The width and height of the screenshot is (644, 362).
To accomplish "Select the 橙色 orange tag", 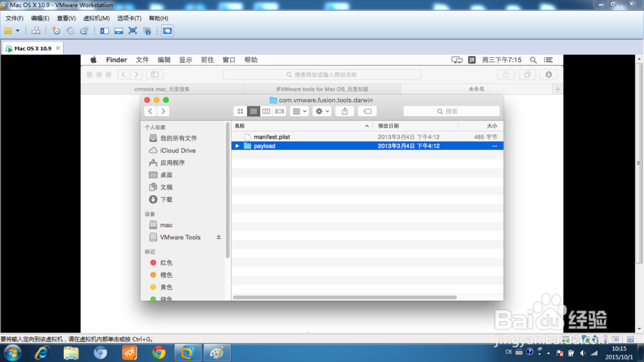I will (166, 275).
